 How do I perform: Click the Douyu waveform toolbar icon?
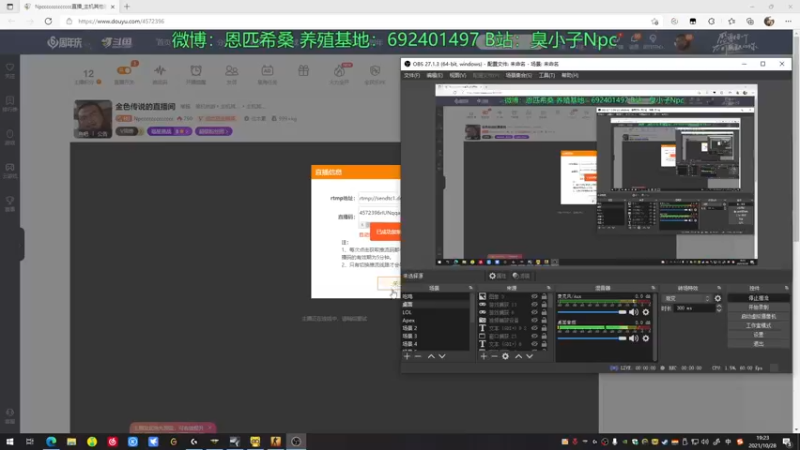(x=160, y=70)
